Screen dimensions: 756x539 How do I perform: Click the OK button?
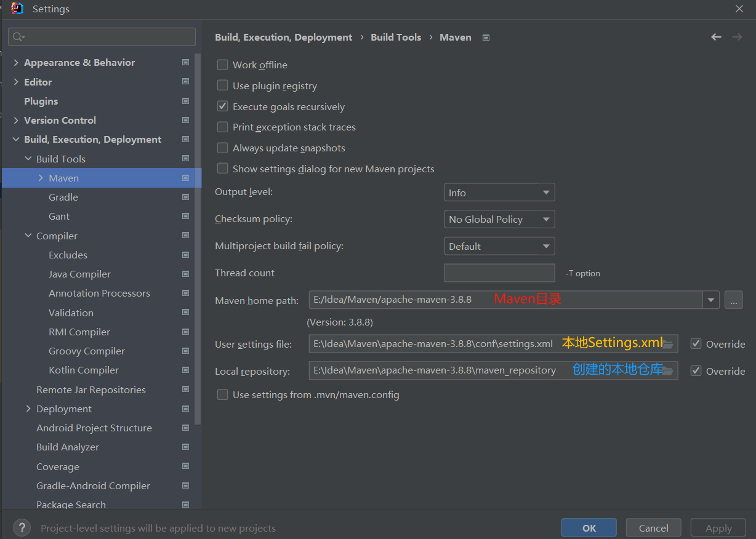coord(589,528)
